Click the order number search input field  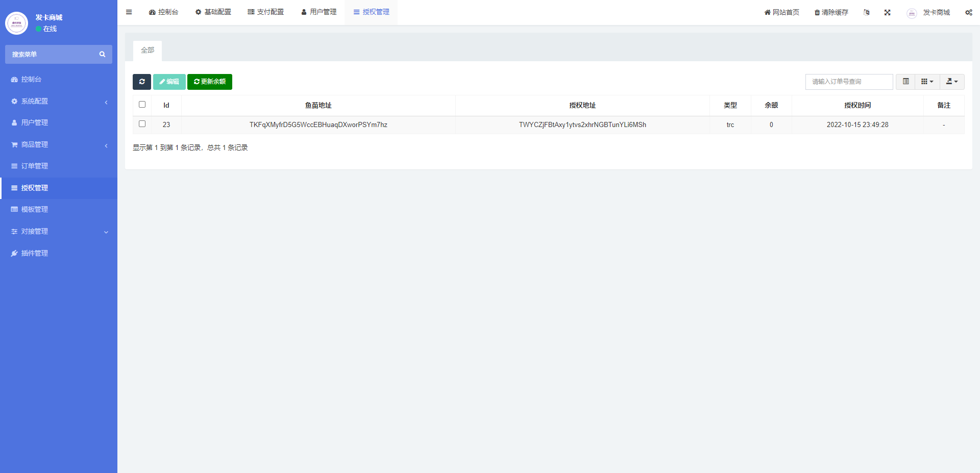pyautogui.click(x=849, y=82)
